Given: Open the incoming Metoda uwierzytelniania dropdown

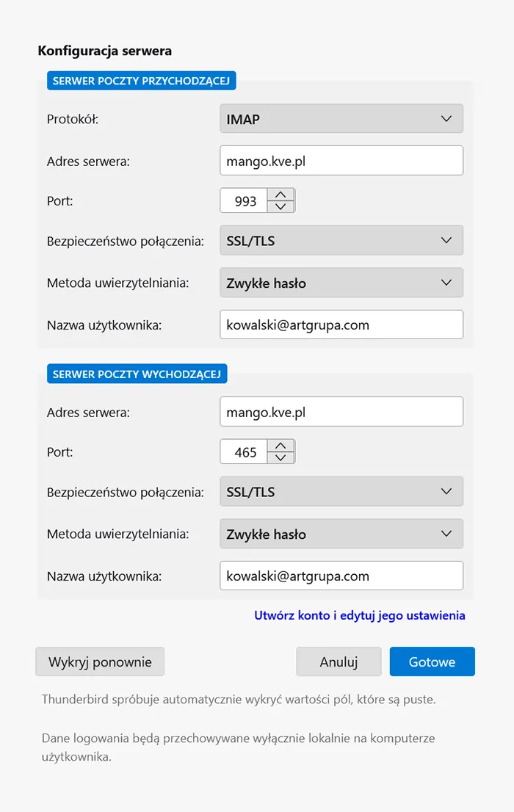Looking at the screenshot, I should [341, 283].
